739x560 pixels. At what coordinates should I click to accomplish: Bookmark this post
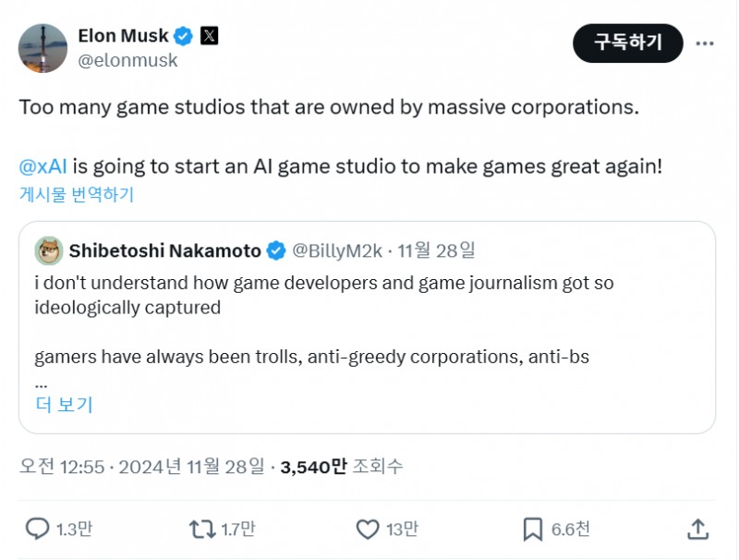coord(533,529)
